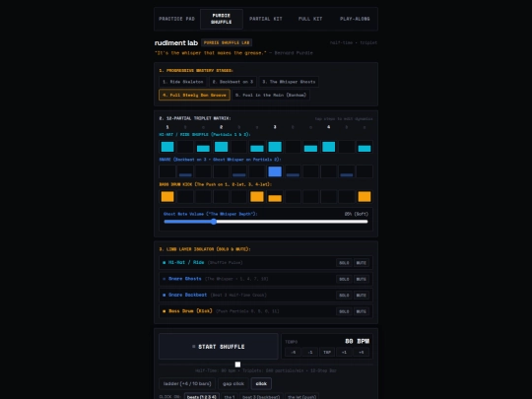Select stage 2 Backbeat on 3
Viewport: 532px width, 399px height.
(233, 82)
